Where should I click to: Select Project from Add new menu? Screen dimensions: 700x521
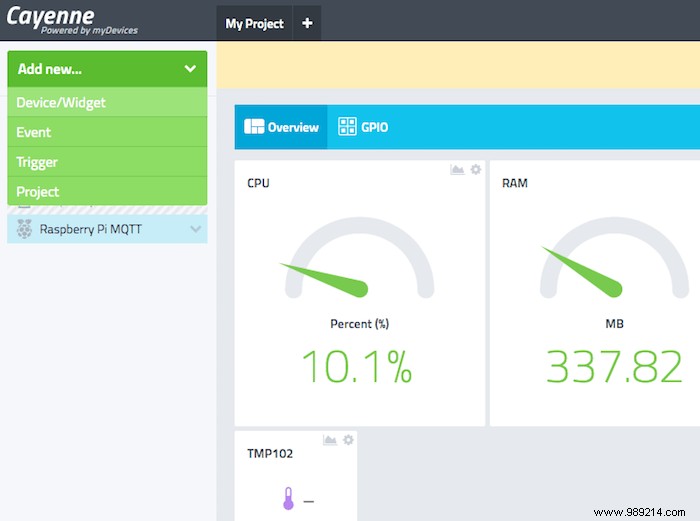107,192
